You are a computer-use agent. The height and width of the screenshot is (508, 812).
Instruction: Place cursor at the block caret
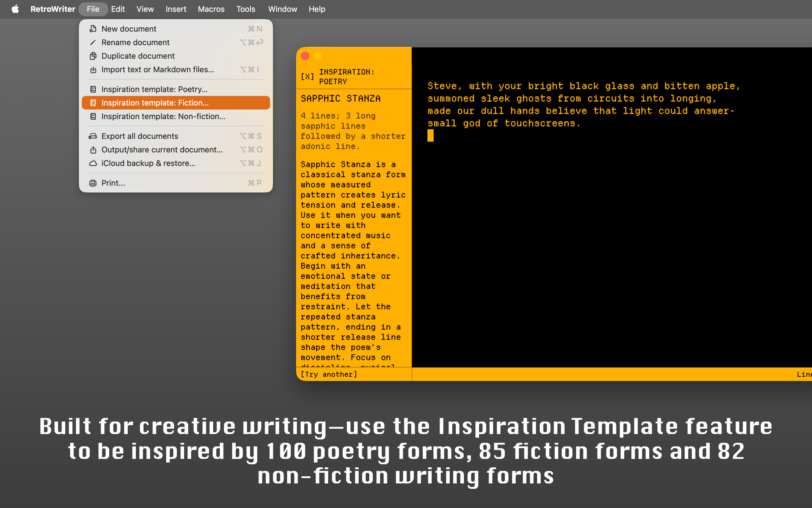pos(431,136)
